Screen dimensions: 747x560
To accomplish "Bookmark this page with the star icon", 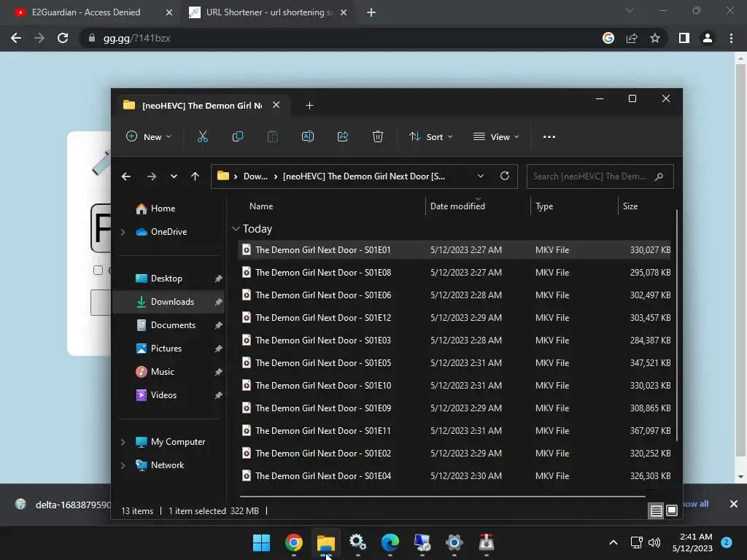I will point(655,38).
